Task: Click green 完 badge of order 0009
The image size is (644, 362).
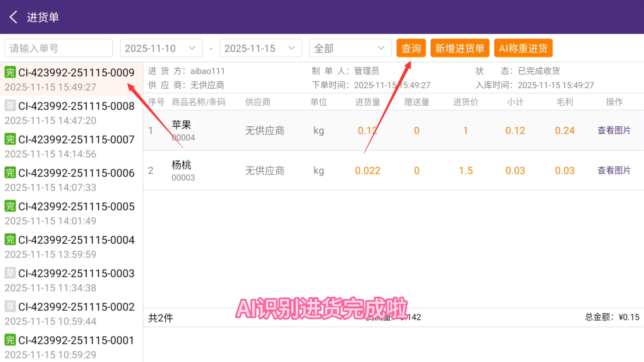Action: (x=10, y=72)
